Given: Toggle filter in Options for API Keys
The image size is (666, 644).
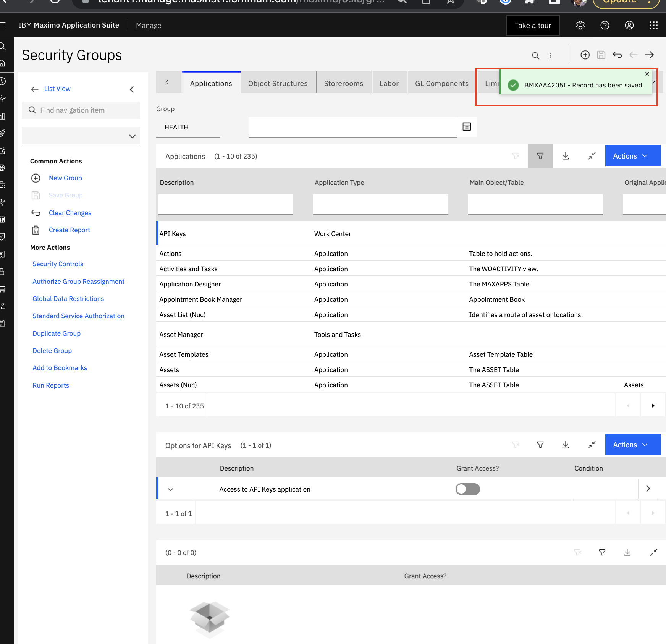Looking at the screenshot, I should point(540,445).
